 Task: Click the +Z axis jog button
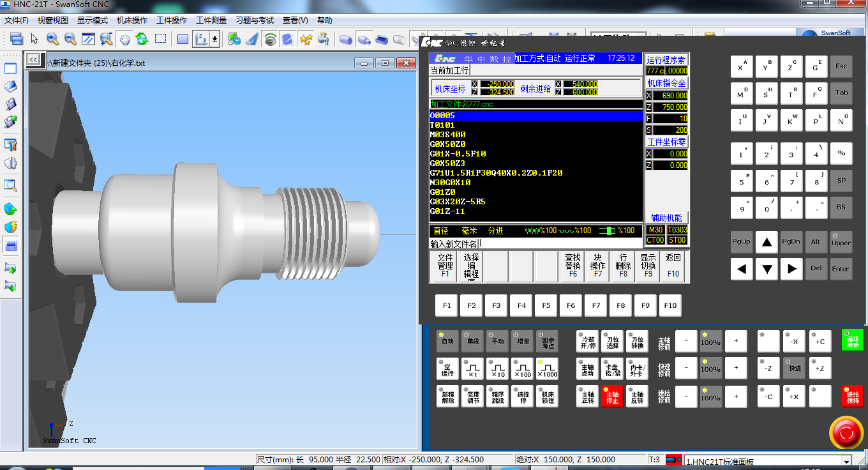(820, 368)
